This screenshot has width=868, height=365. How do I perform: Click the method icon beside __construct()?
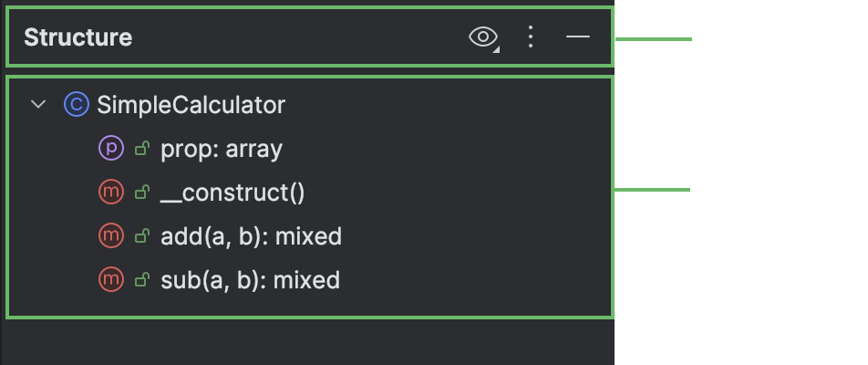point(109,192)
